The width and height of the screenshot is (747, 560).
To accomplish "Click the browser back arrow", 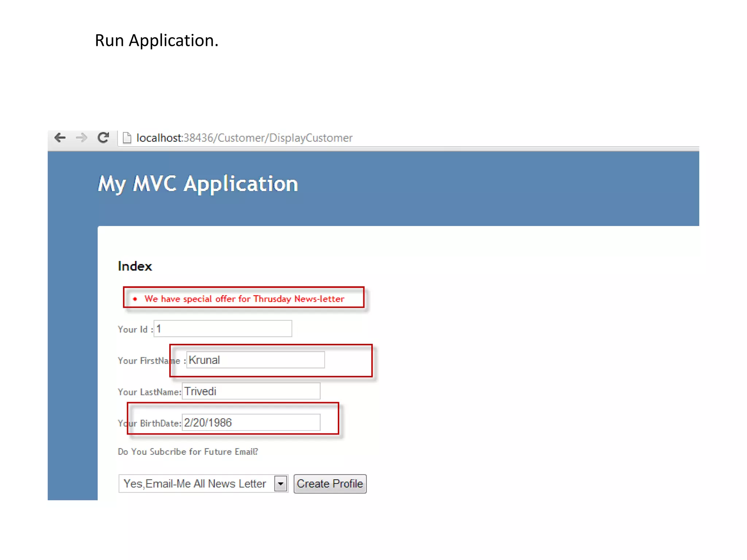I will tap(60, 138).
